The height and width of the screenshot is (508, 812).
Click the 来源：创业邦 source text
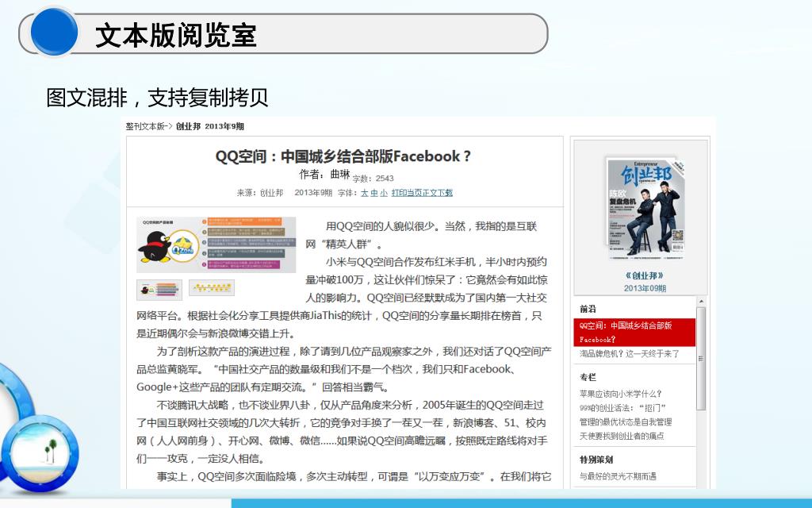tap(260, 193)
